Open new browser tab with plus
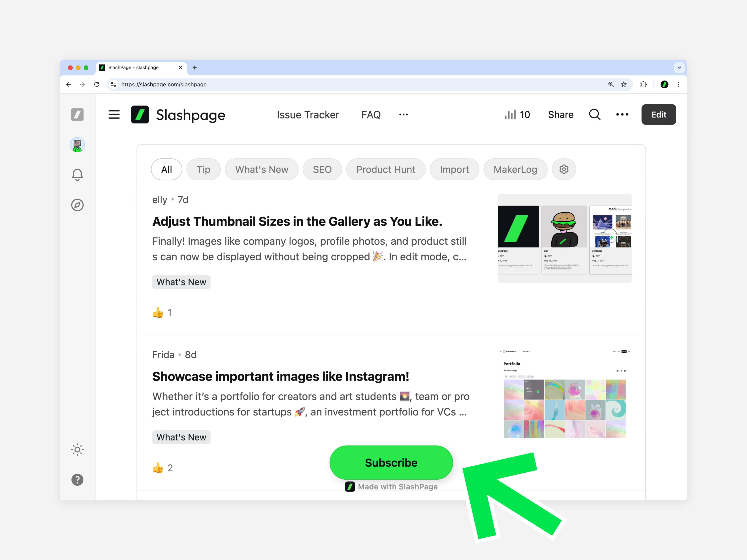The width and height of the screenshot is (747, 560). [x=194, y=67]
